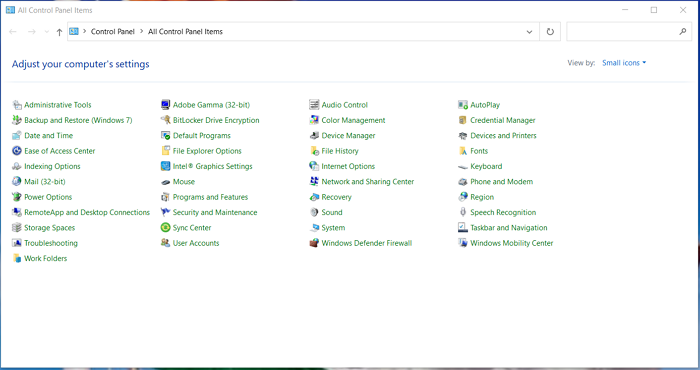Open the Power Options icon
The height and width of the screenshot is (370, 700).
coord(17,197)
